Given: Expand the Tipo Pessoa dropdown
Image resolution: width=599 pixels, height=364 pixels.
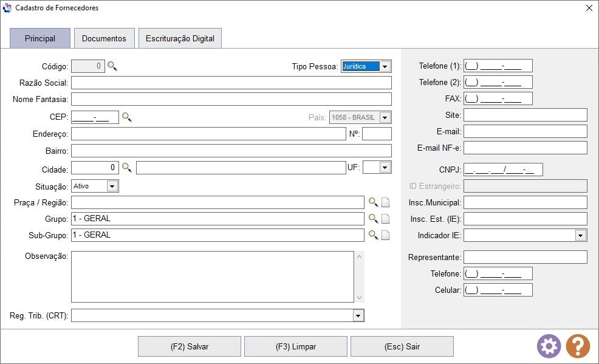Looking at the screenshot, I should pyautogui.click(x=385, y=66).
